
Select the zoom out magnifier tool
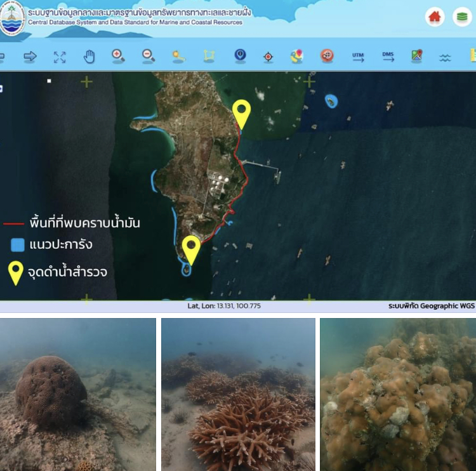[148, 56]
